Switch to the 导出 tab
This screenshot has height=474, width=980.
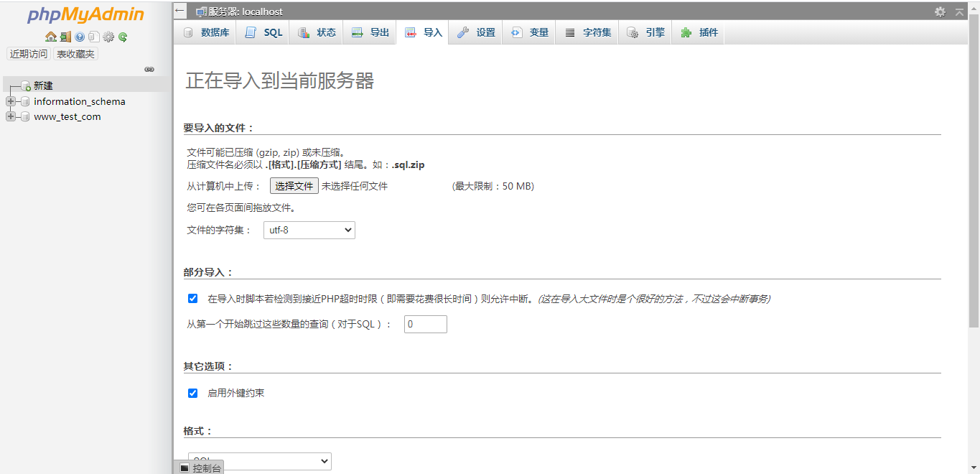pyautogui.click(x=370, y=32)
